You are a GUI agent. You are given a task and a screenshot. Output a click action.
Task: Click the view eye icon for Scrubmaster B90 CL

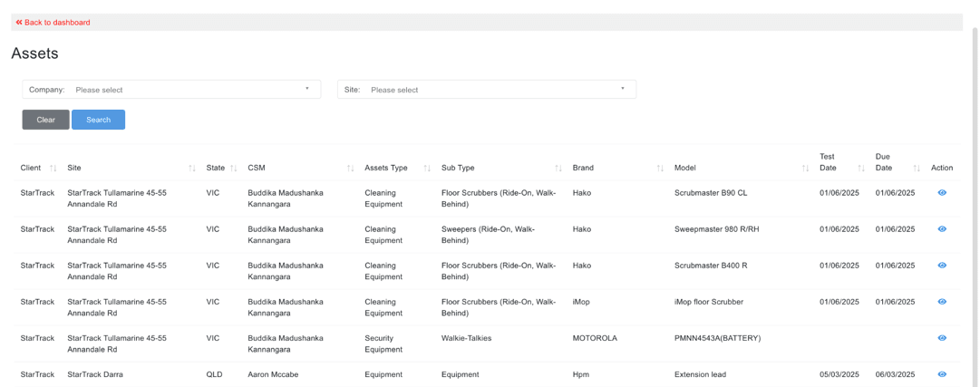942,193
